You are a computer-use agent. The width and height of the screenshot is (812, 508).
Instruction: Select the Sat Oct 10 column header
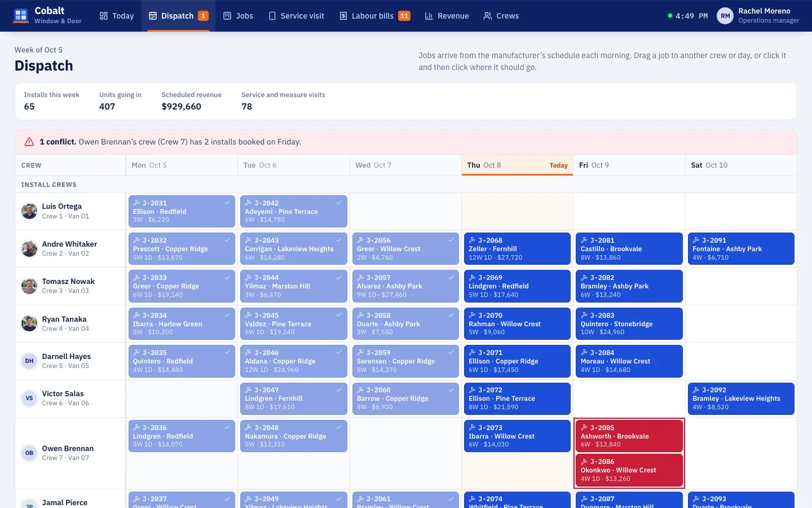click(x=741, y=165)
